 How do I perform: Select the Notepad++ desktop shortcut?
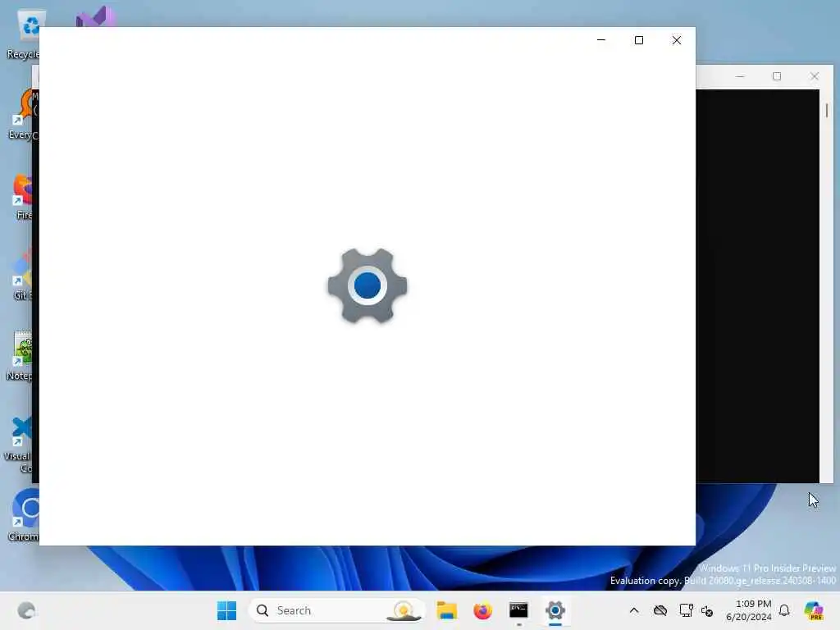(21, 356)
